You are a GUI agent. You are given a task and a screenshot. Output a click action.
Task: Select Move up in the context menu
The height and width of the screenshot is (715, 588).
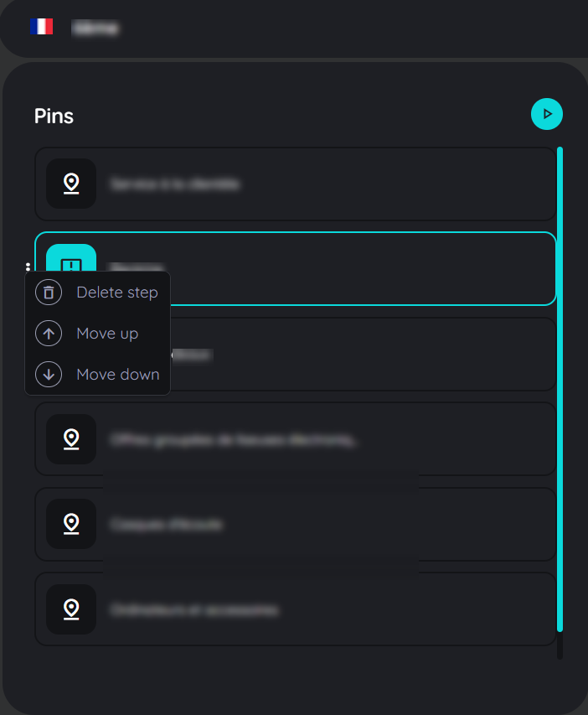106,333
